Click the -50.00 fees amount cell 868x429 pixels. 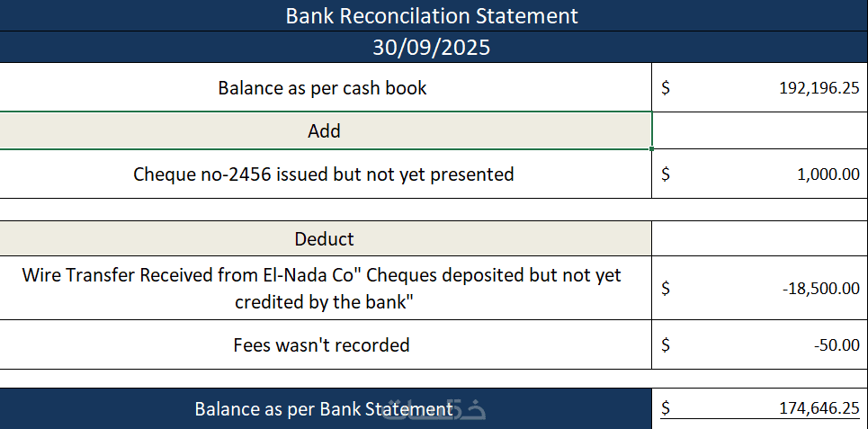(x=759, y=344)
